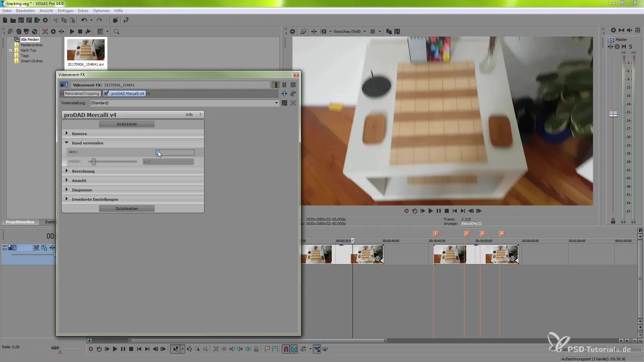The image size is (644, 362).
Task: Copy snapshot to clipboard in preview
Action: (x=389, y=32)
